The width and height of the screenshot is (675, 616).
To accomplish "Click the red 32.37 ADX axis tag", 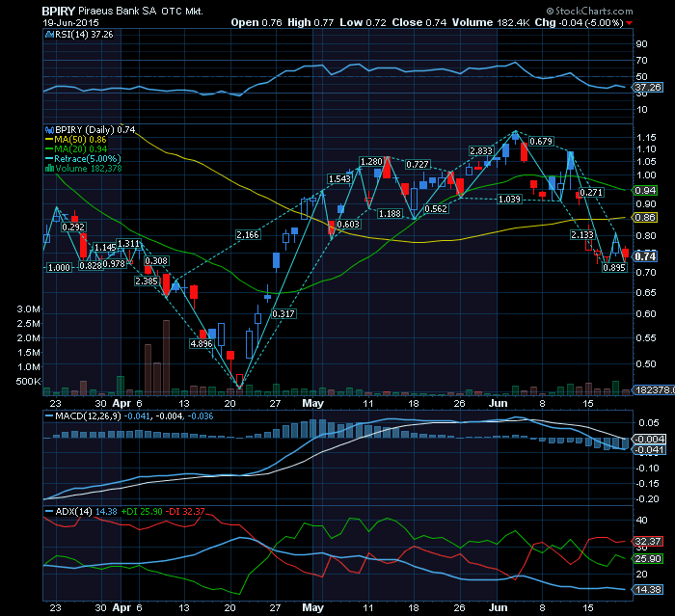I will click(x=648, y=541).
